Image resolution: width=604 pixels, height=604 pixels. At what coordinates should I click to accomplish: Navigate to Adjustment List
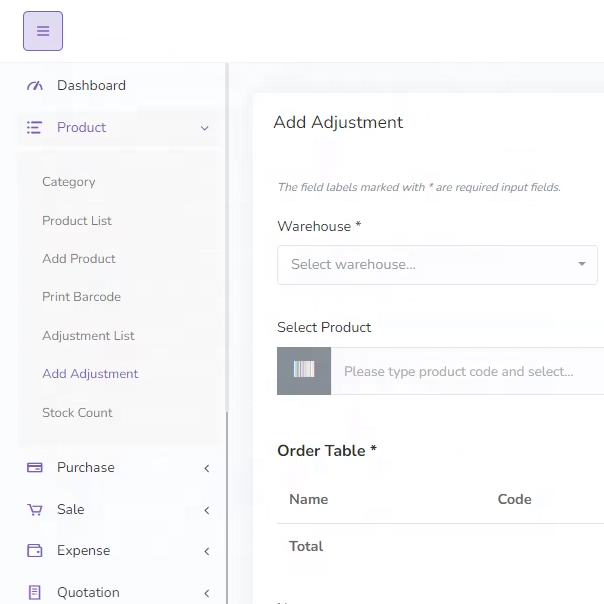(x=88, y=336)
